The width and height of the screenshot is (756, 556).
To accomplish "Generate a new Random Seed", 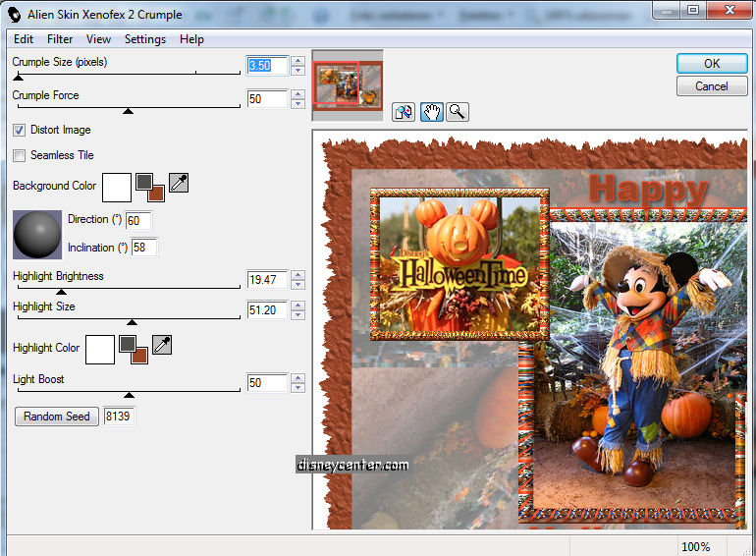I will tap(56, 417).
